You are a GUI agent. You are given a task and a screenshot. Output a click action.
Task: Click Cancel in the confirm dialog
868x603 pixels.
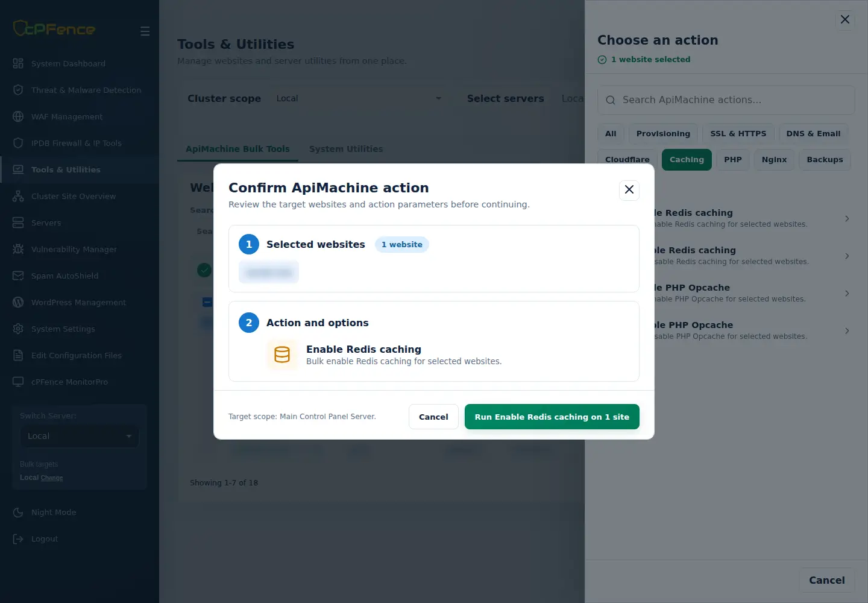433,417
